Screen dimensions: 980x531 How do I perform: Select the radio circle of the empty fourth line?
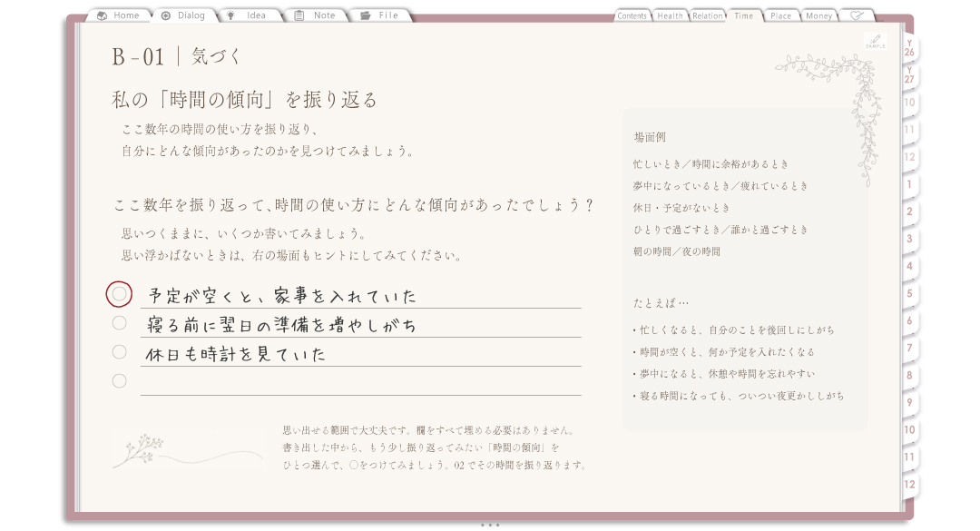pos(119,381)
